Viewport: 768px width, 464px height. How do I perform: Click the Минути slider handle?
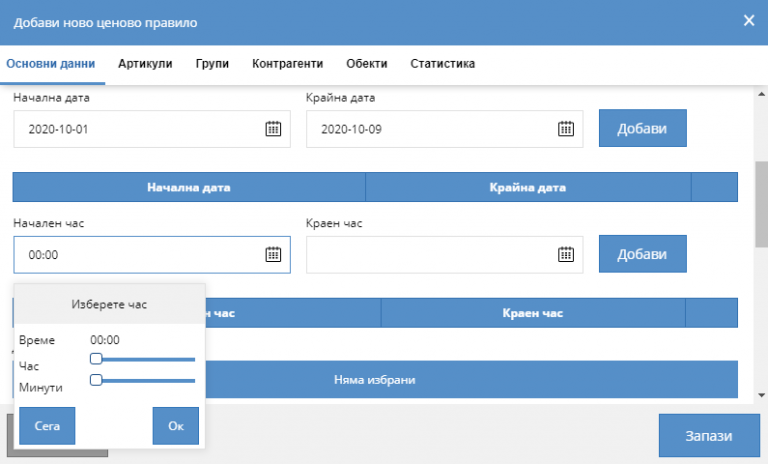tap(96, 380)
